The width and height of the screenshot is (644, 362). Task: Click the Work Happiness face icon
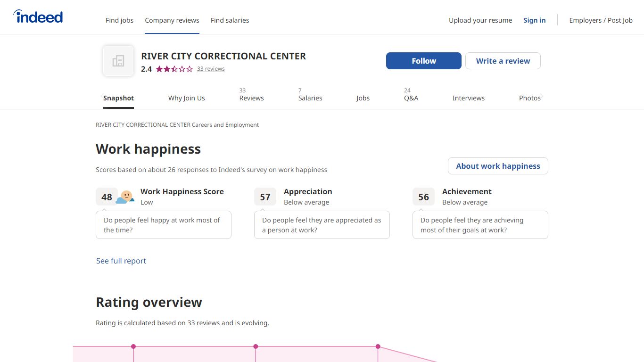click(x=125, y=197)
